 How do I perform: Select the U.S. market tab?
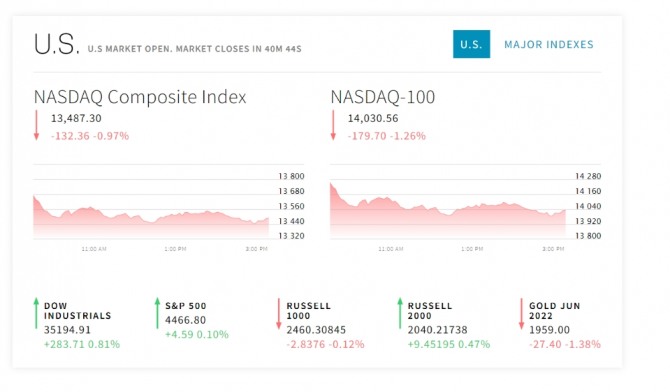click(471, 44)
